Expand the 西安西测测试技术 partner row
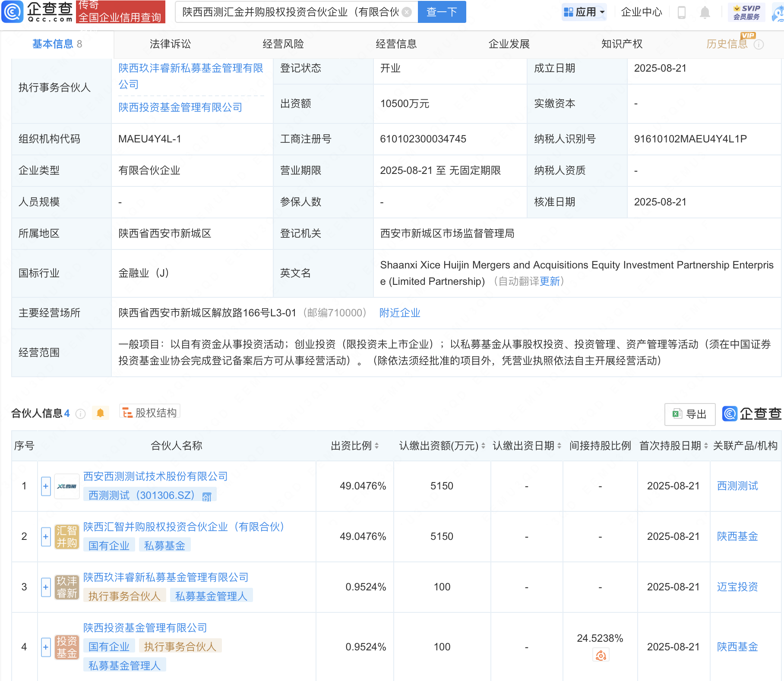The height and width of the screenshot is (681, 784). [x=46, y=486]
